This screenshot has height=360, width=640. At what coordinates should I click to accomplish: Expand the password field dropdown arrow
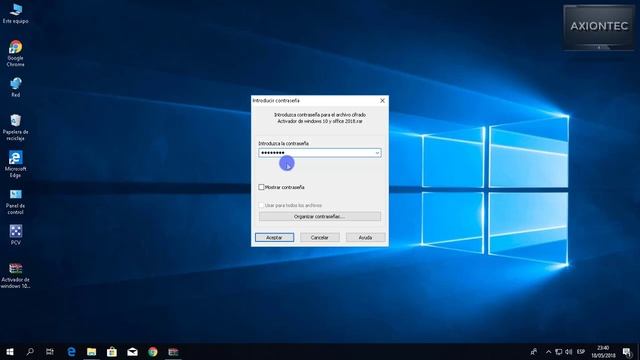[x=377, y=153]
